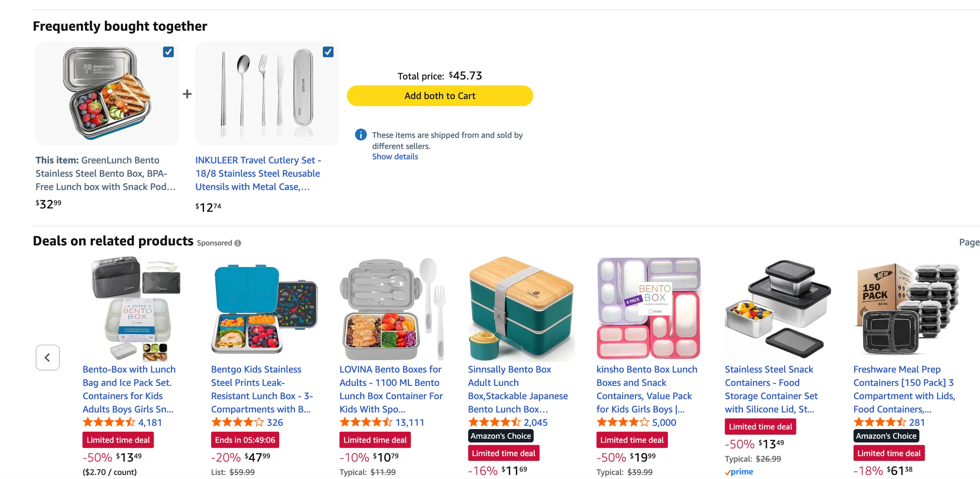Click the blue info icon about sellers
This screenshot has width=980, height=479.
coord(360,135)
